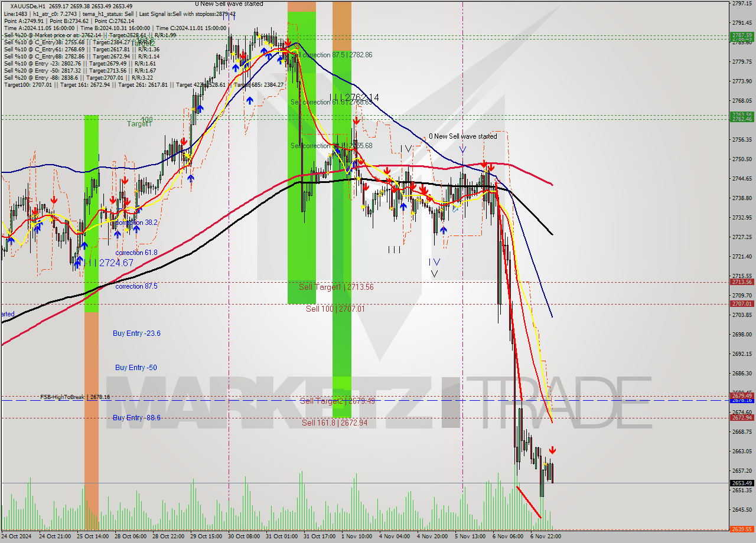Click the '25 Oct 14:00' time axis label

pyautogui.click(x=93, y=537)
